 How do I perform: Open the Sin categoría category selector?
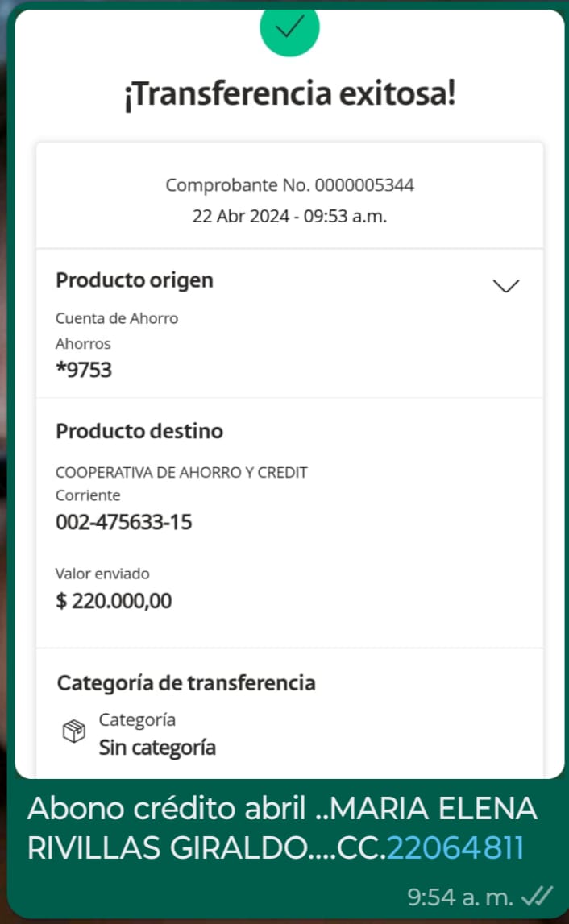click(157, 747)
